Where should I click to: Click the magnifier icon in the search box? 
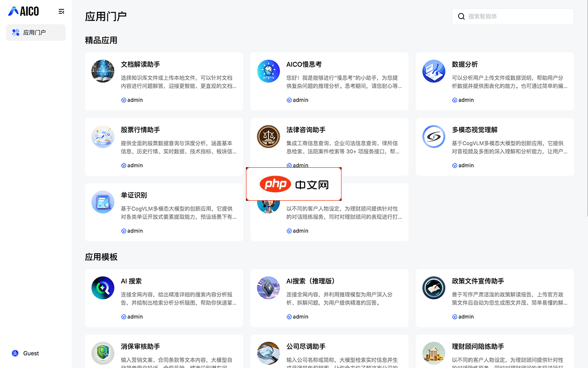coord(461,16)
